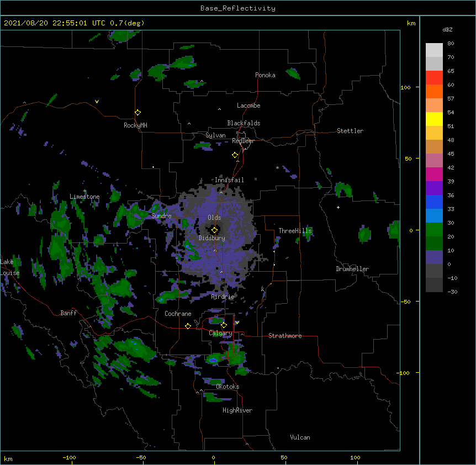Viewport: 476px width, 465px height.
Task: Click the RockyMH label
Action: [135, 125]
